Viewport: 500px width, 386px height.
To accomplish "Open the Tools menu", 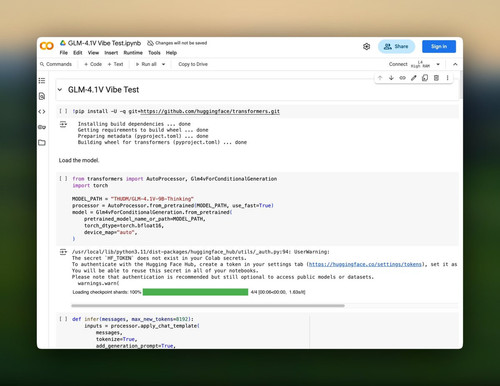I will click(154, 53).
